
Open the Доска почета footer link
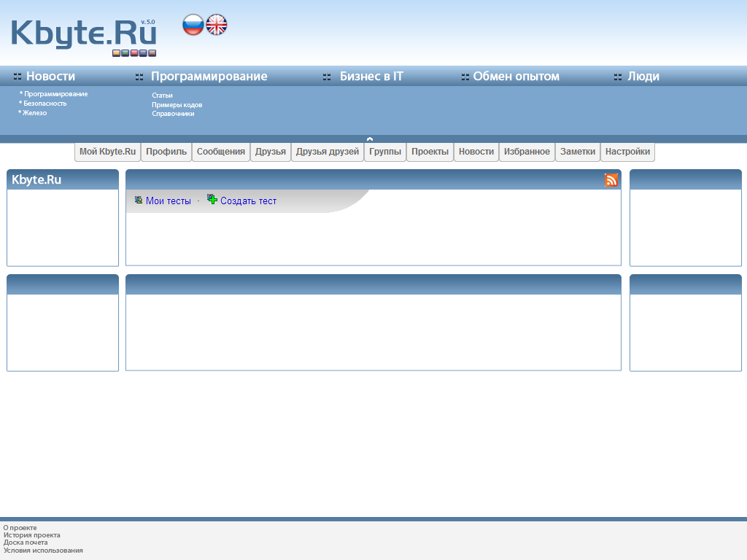tap(26, 542)
